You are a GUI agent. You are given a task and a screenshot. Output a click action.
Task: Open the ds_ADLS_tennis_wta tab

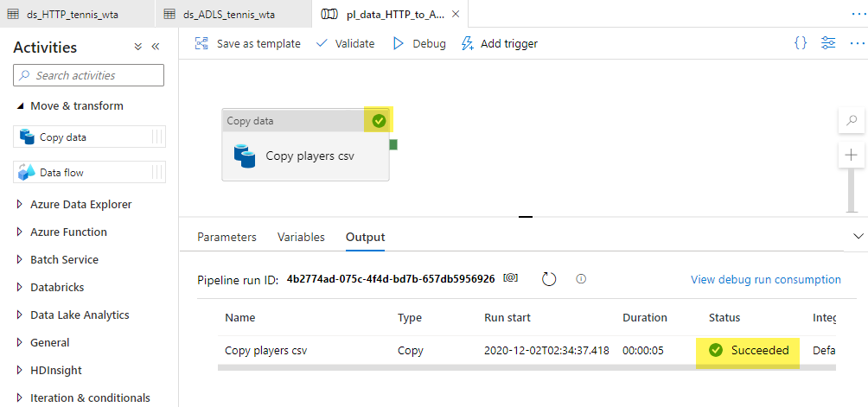tap(233, 14)
